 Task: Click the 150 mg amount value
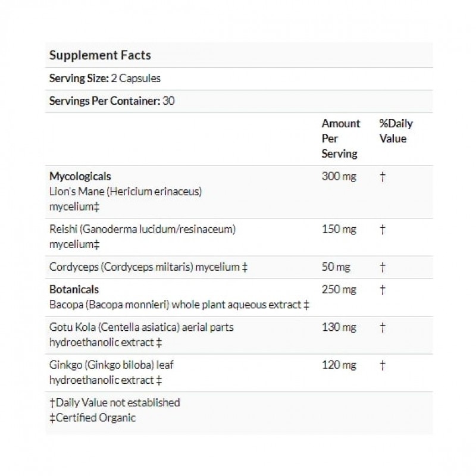click(339, 228)
